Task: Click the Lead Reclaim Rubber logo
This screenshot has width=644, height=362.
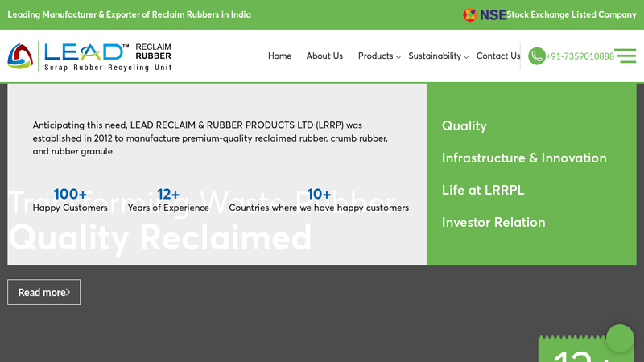Action: 89,56
